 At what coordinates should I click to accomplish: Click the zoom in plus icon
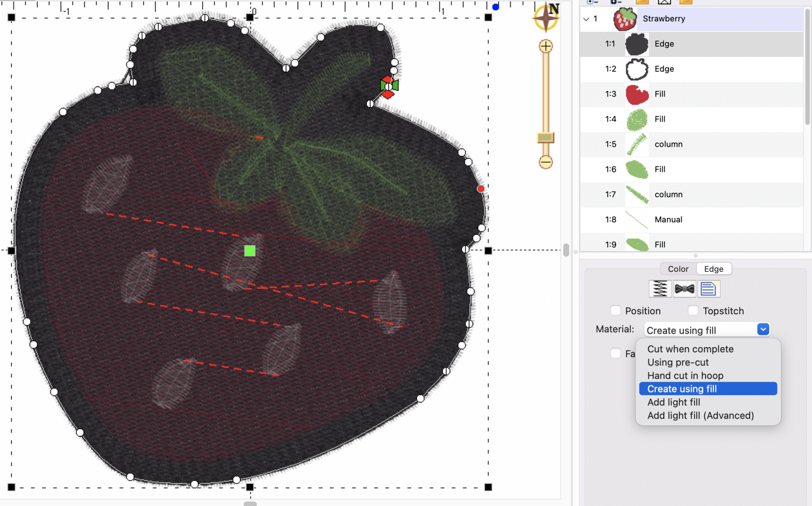point(546,46)
